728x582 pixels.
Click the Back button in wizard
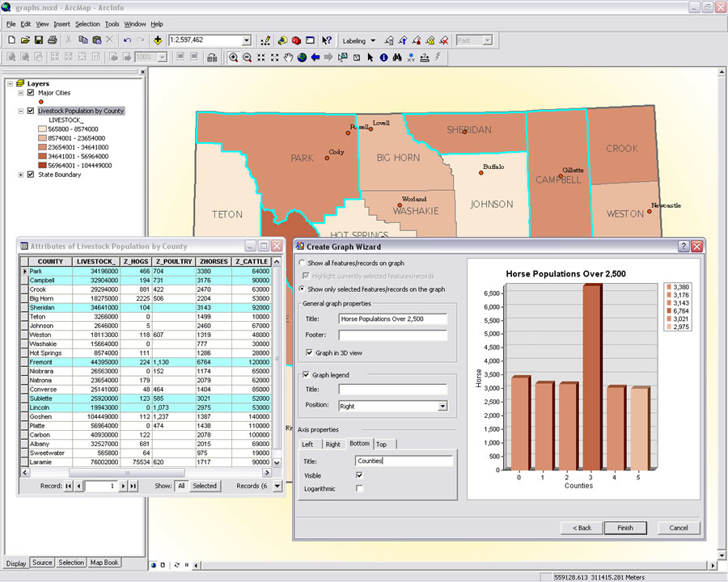pyautogui.click(x=581, y=528)
